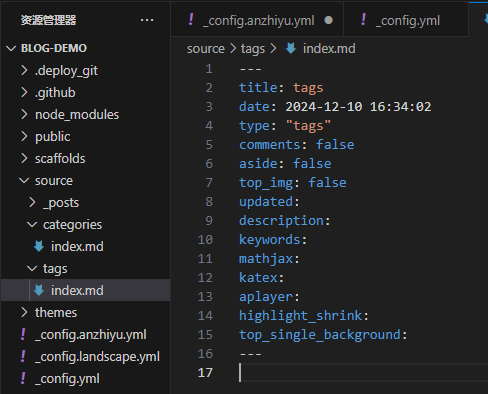Collapse the BLOG-DEMO root folder
This screenshot has height=394, width=488.
click(11, 48)
